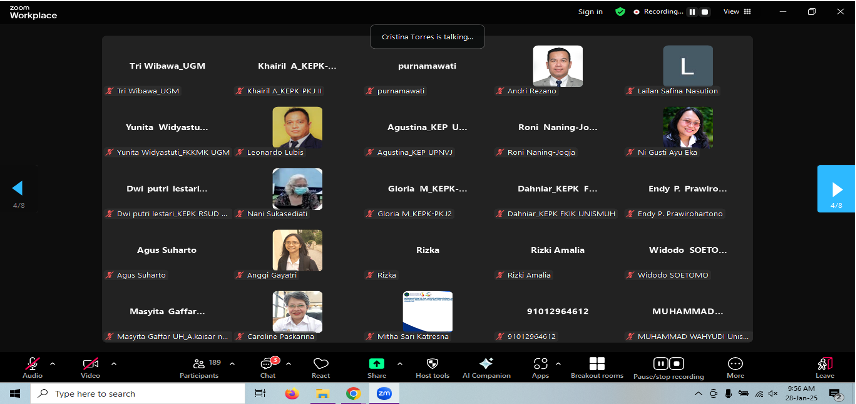Toggle the Video camera on
This screenshot has width=856, height=404.
(x=91, y=366)
